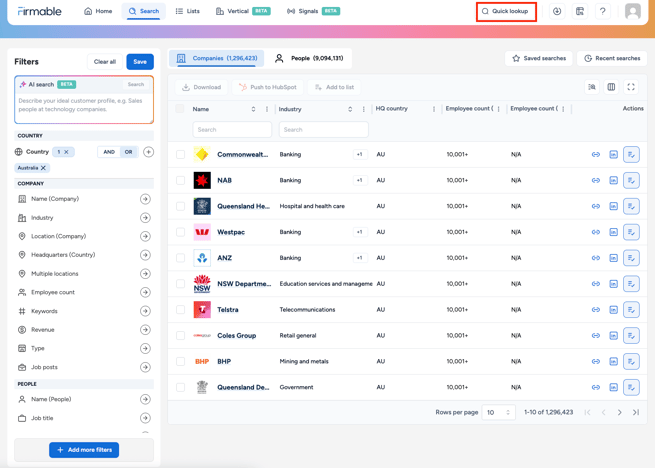
Task: Expand the Industry filter
Action: pos(145,218)
